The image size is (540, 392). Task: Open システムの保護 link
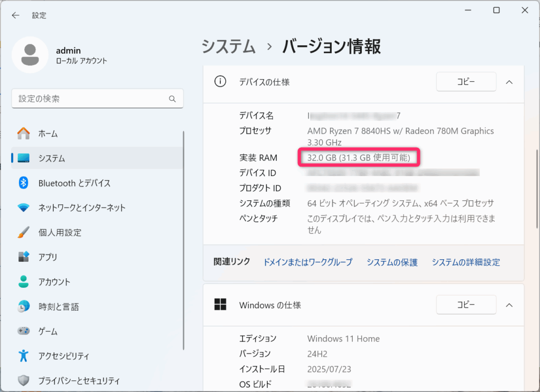tap(392, 262)
